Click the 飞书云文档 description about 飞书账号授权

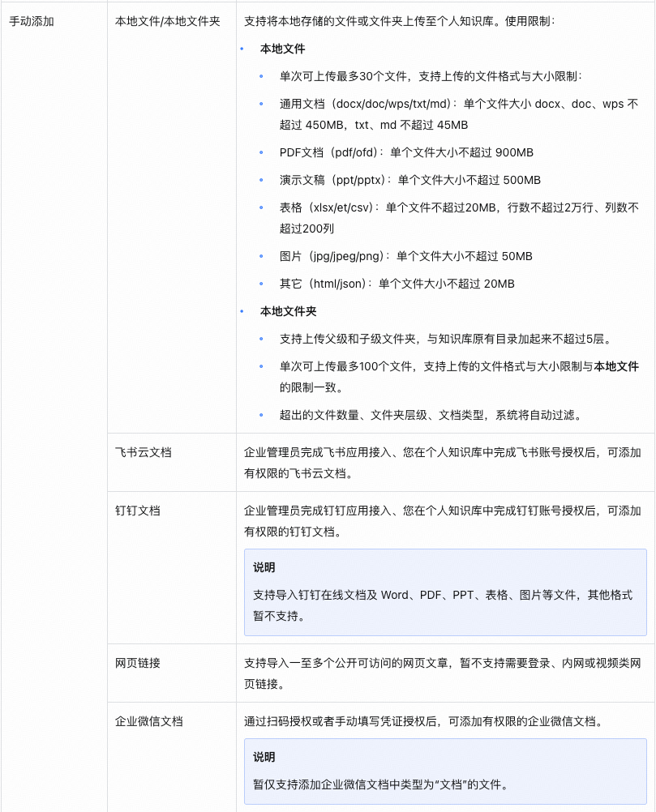(x=443, y=463)
